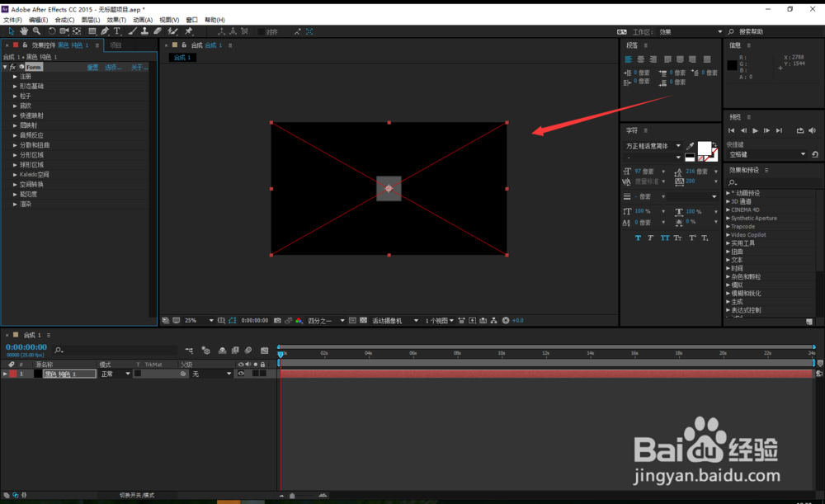Expand the Trapcode effects category

click(x=727, y=227)
